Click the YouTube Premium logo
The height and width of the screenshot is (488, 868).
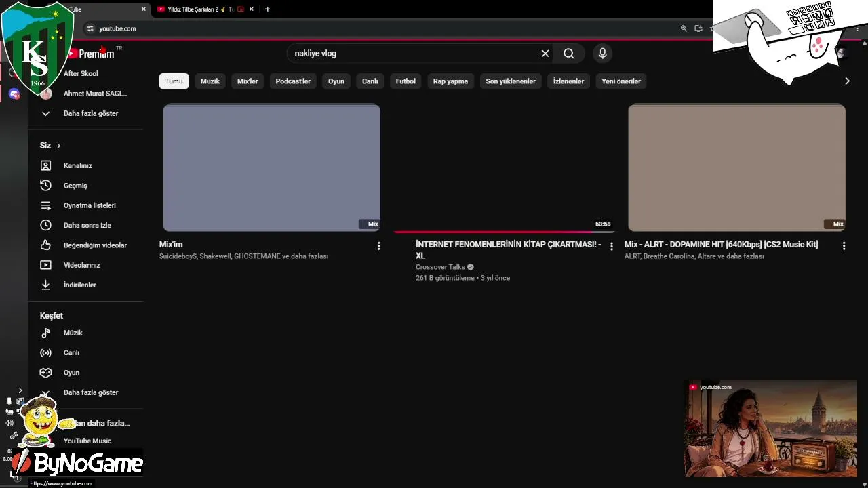coord(91,54)
